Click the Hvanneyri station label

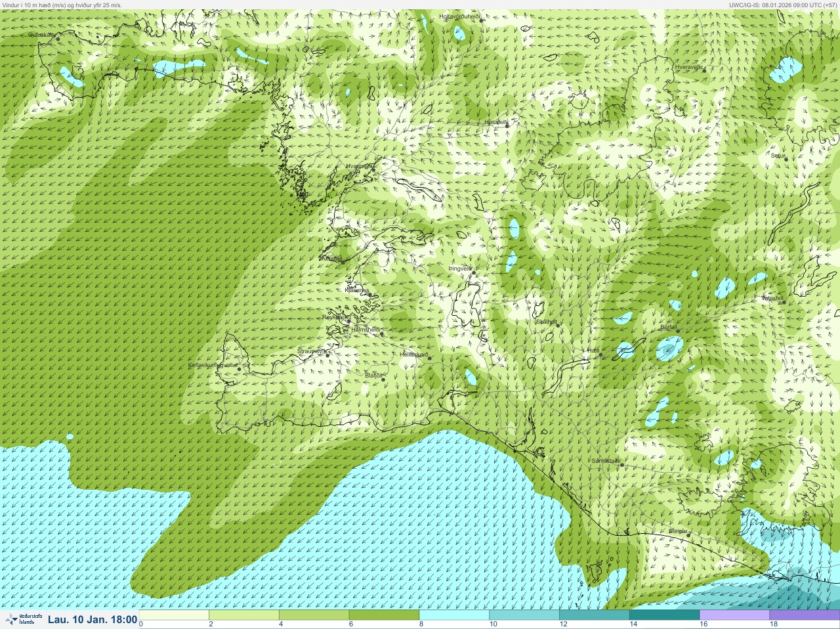pos(359,166)
